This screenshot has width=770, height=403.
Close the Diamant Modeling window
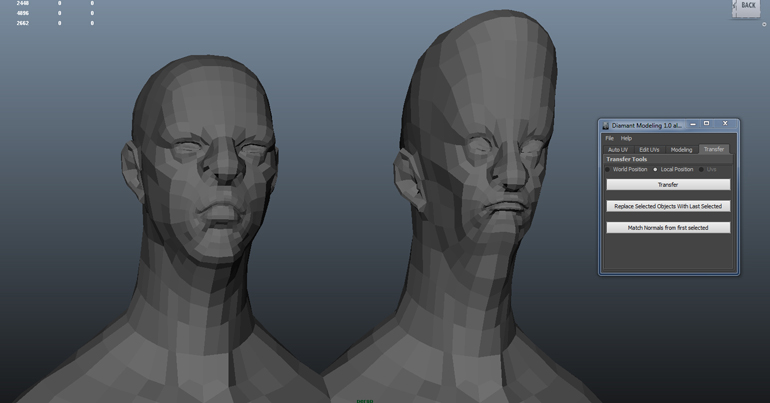[x=725, y=124]
